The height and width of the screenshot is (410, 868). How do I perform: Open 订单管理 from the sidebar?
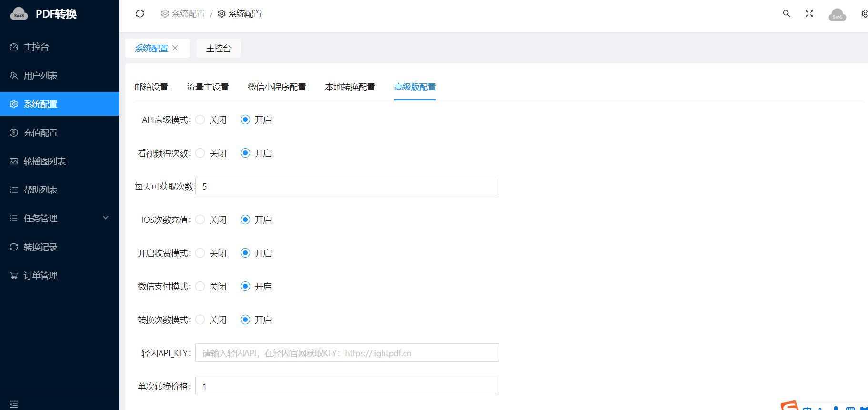coord(40,275)
